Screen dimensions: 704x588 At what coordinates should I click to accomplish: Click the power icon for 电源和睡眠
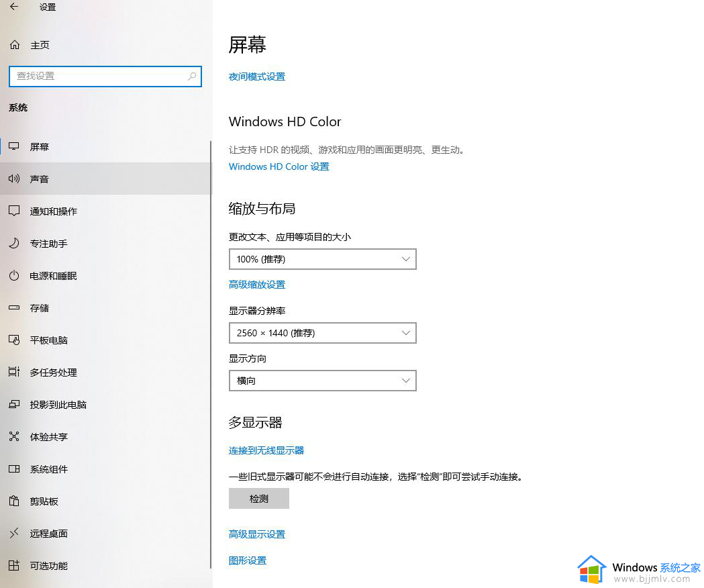pos(14,275)
